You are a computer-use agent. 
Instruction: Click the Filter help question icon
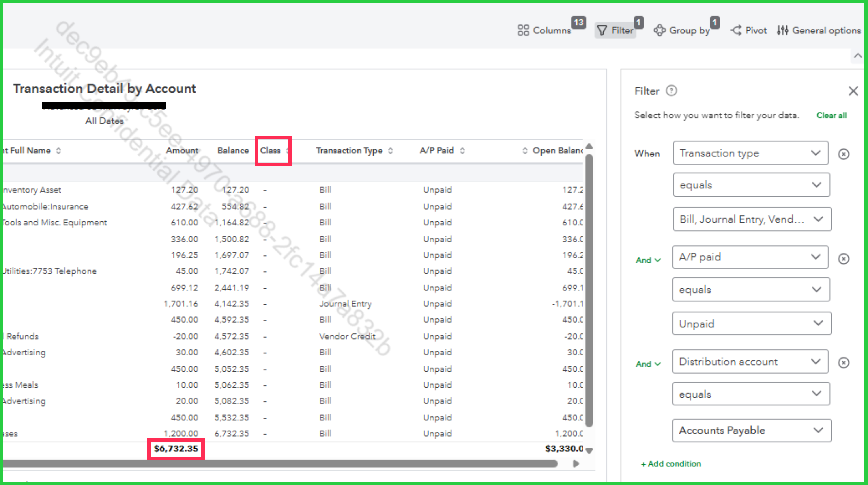671,91
